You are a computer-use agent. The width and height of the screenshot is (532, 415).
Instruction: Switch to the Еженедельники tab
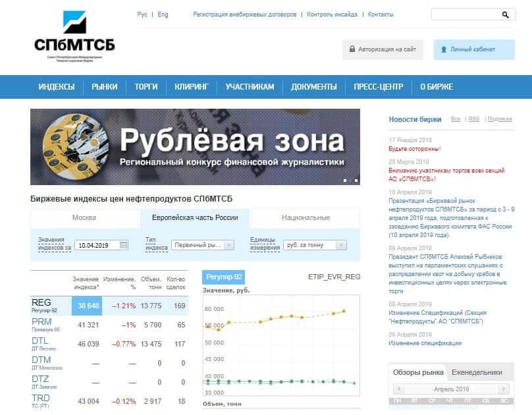point(477,372)
